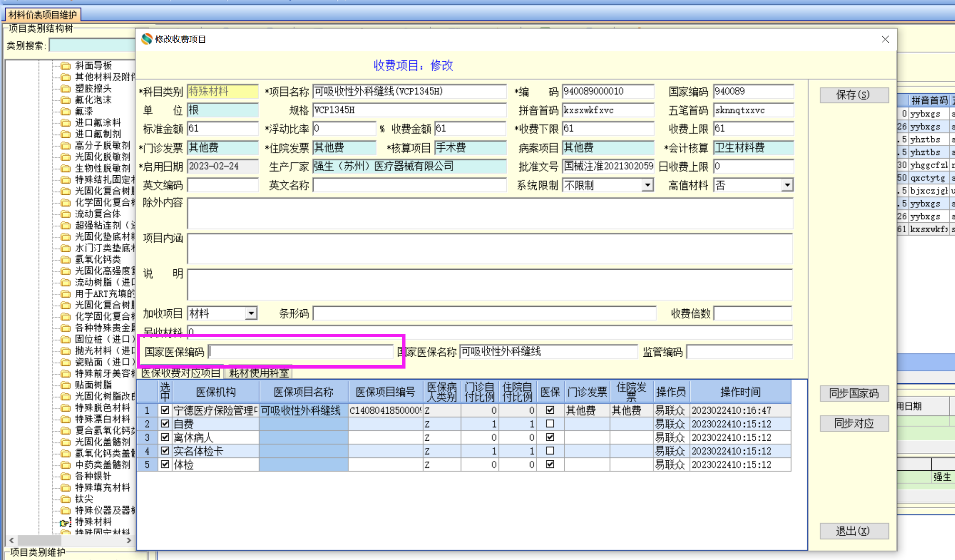
Task: Open the 高值材料 dropdown
Action: click(x=787, y=185)
